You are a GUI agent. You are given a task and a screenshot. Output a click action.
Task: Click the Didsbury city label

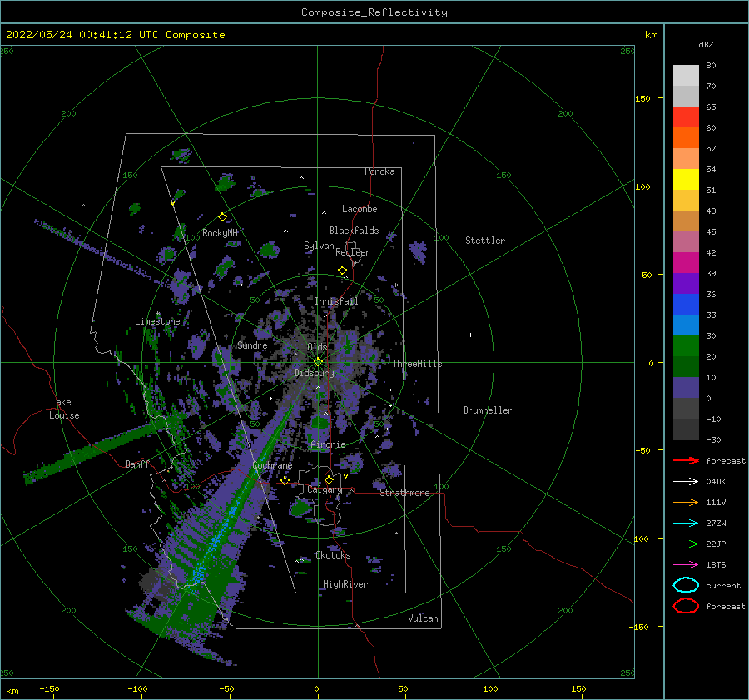315,373
